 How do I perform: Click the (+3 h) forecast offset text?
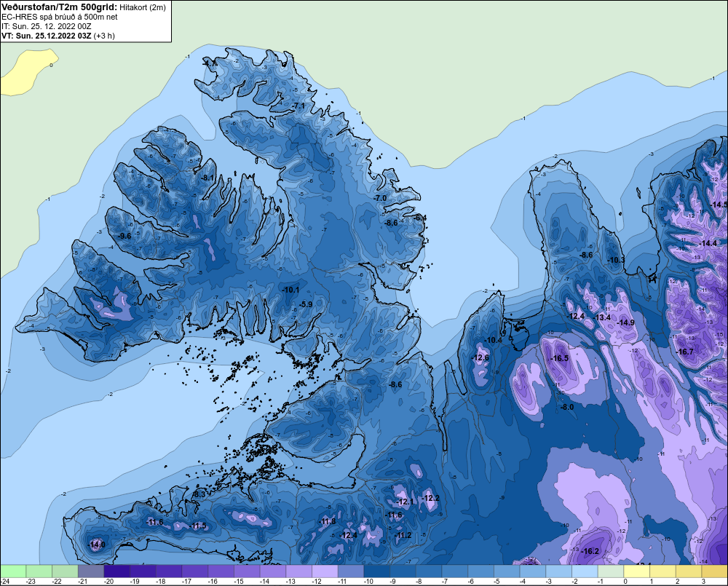104,36
